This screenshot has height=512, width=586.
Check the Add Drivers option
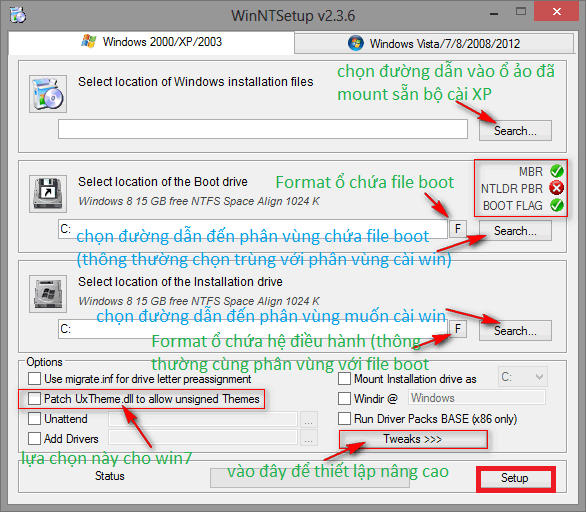[x=34, y=438]
